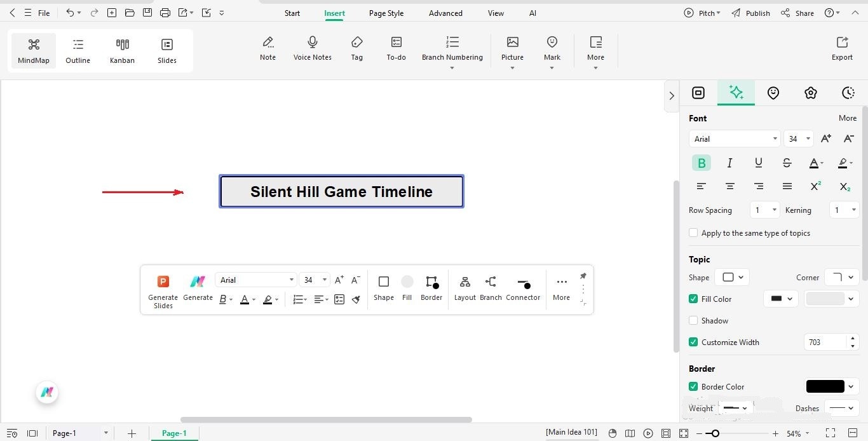This screenshot has width=868, height=441.
Task: Open the File menu
Action: click(44, 13)
